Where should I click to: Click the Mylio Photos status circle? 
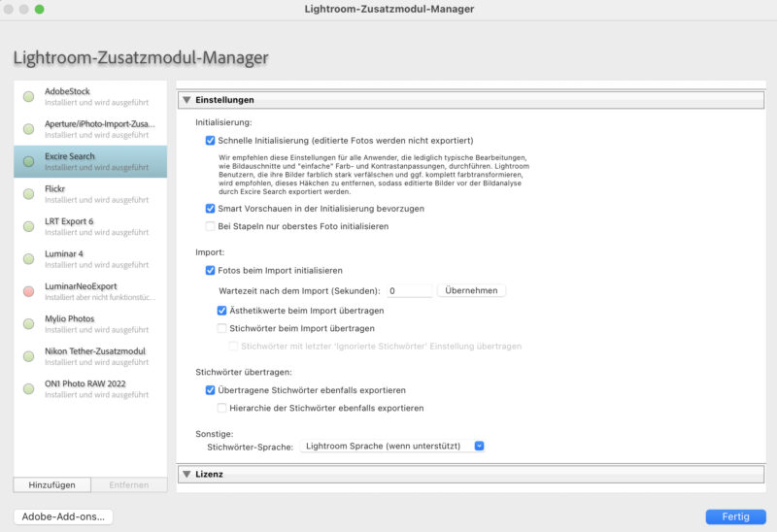pyautogui.click(x=29, y=324)
